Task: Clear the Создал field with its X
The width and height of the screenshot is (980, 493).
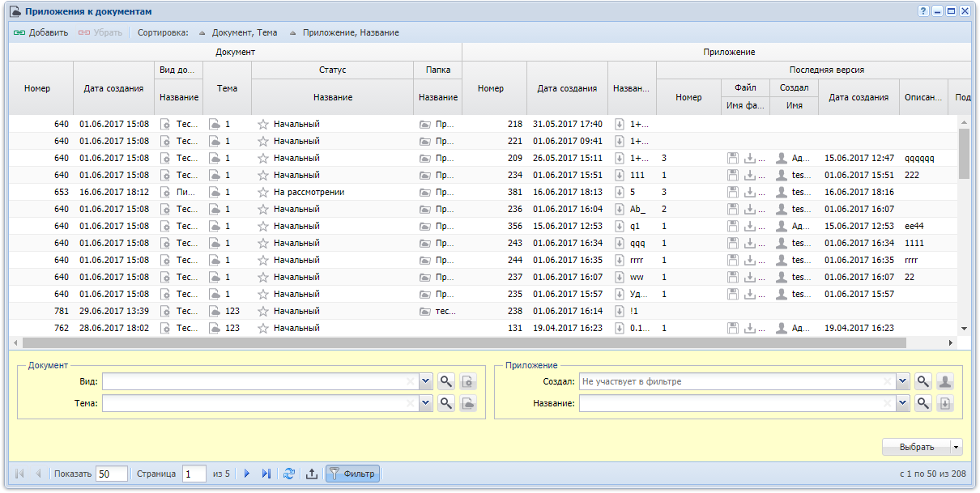Action: [888, 381]
